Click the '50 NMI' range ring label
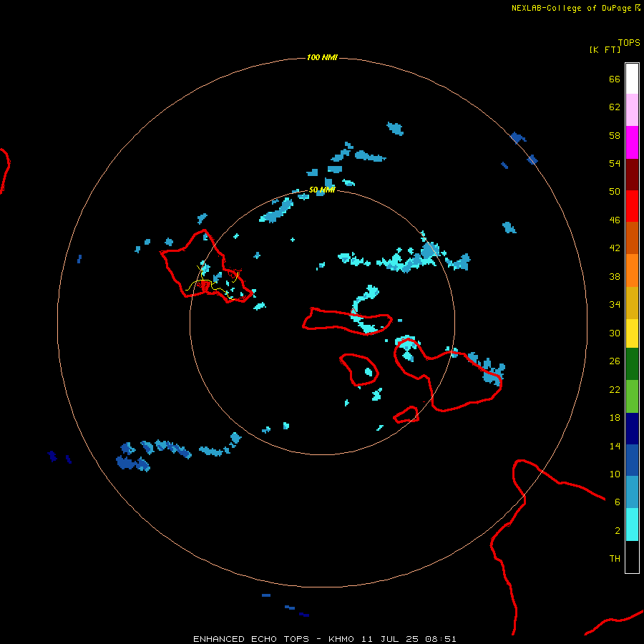Image resolution: width=644 pixels, height=644 pixels. [322, 190]
